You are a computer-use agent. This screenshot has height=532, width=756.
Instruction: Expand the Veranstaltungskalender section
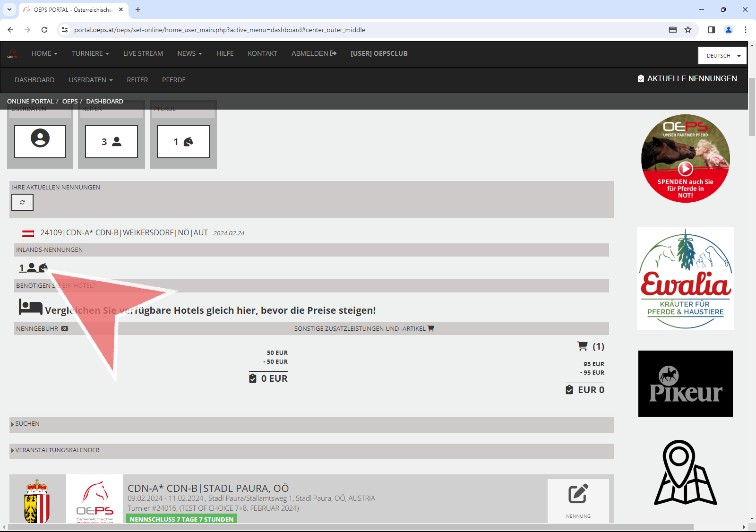coord(57,450)
